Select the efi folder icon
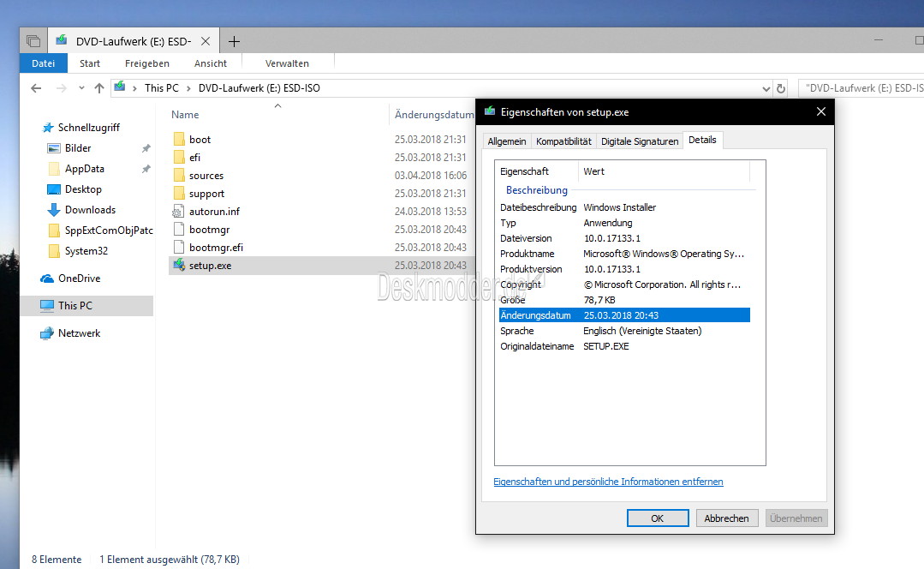The image size is (924, 569). point(179,158)
